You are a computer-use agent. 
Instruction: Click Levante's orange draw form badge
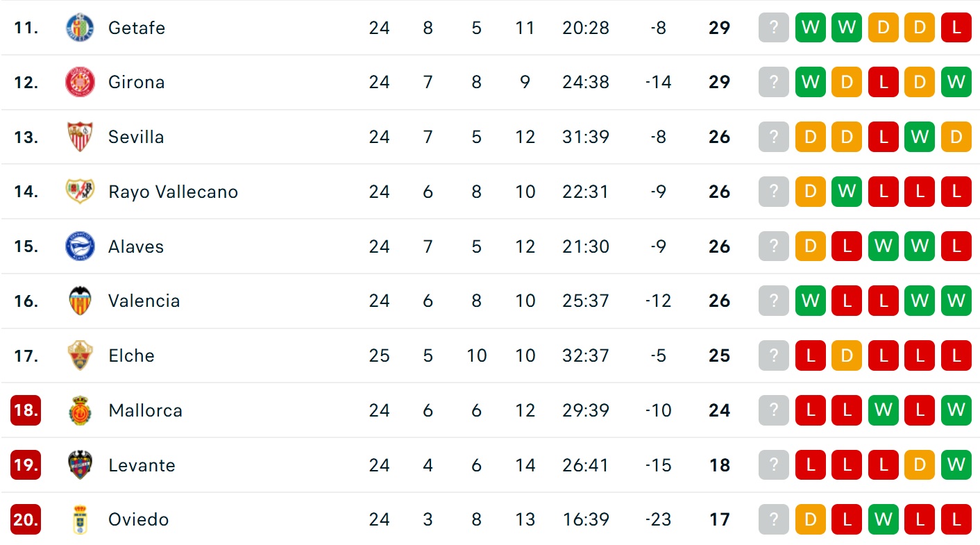coord(920,465)
